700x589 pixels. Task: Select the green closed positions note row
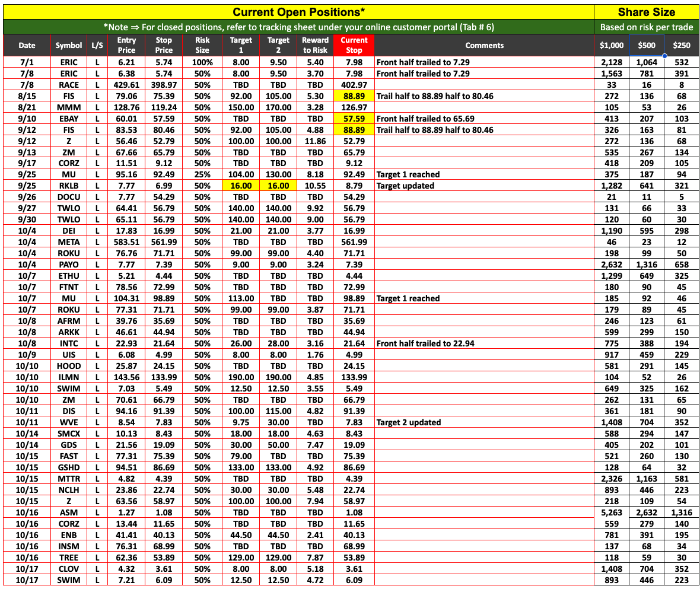point(298,27)
